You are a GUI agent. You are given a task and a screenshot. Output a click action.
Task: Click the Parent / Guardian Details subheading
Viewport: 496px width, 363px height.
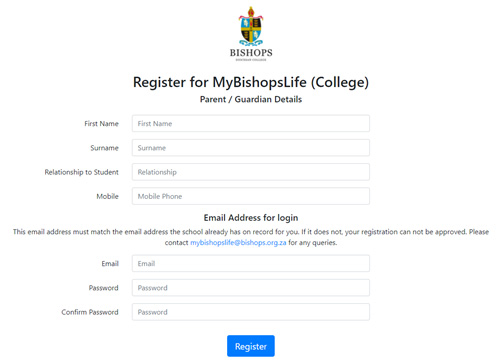click(251, 99)
